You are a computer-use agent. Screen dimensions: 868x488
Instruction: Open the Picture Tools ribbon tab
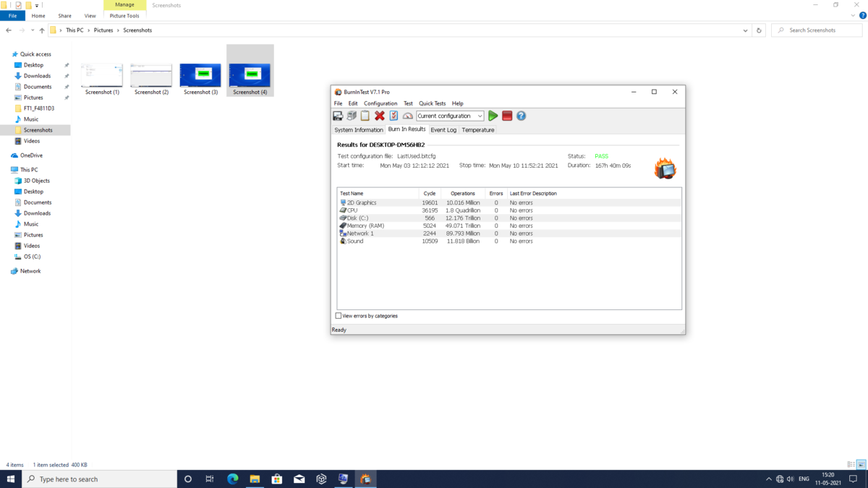(x=124, y=16)
